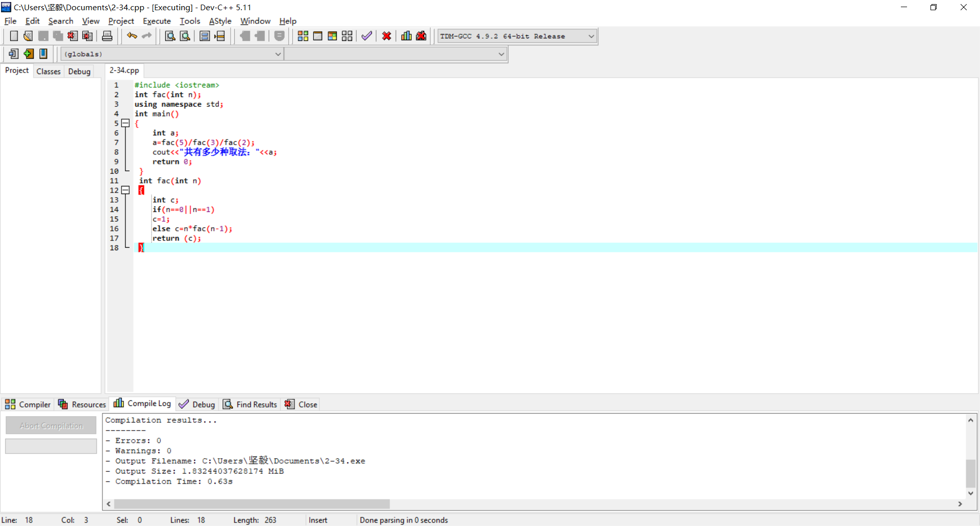The height and width of the screenshot is (526, 980).
Task: Stop execution with the red X icon
Action: [x=386, y=36]
